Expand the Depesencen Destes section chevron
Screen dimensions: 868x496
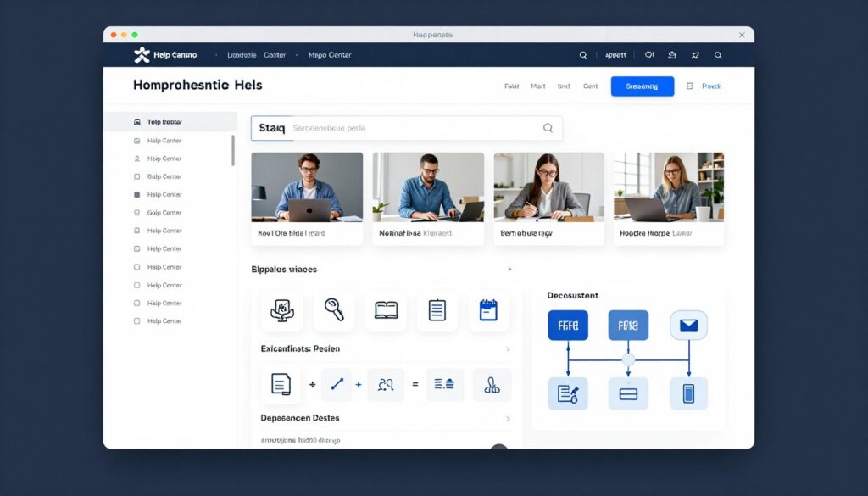[509, 419]
